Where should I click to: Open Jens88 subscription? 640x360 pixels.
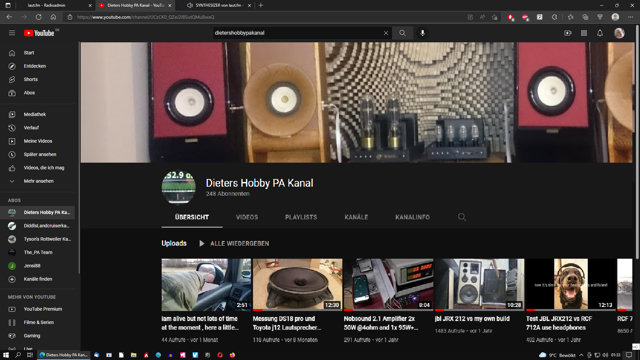38,266
